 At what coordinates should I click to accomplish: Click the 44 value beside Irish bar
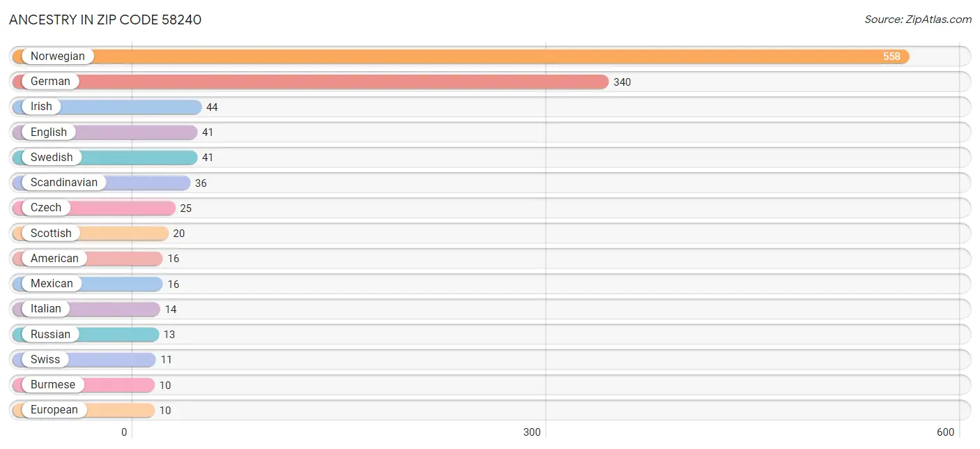coord(212,107)
